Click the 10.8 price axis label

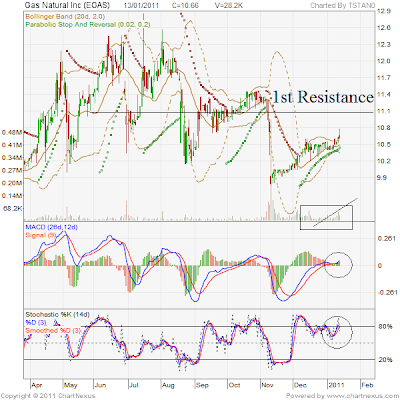point(384,128)
